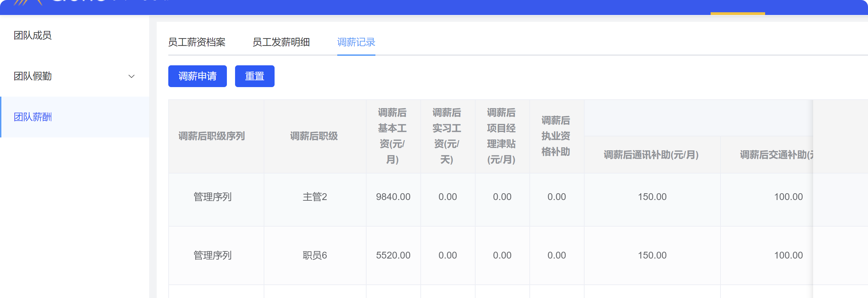Click the 调薪后项目经理津贴 column header

501,136
